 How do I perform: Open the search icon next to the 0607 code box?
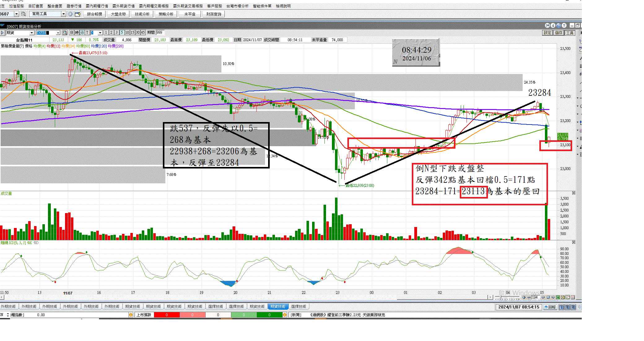click(23, 14)
